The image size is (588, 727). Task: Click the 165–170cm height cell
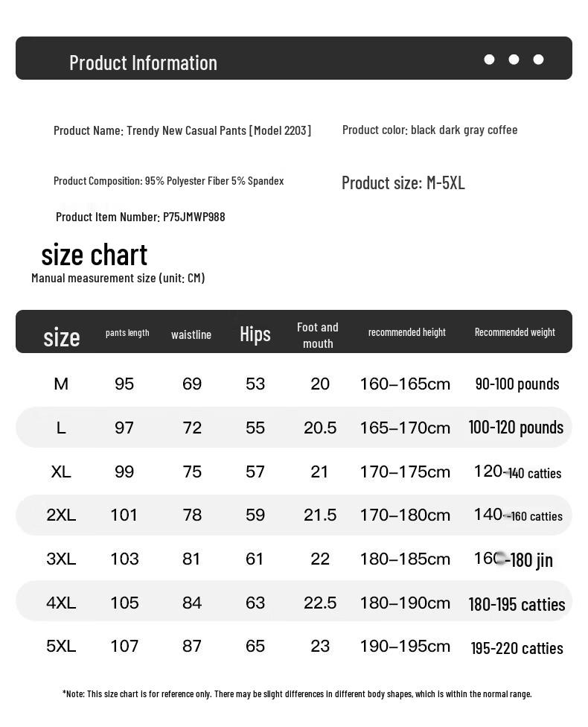[405, 428]
